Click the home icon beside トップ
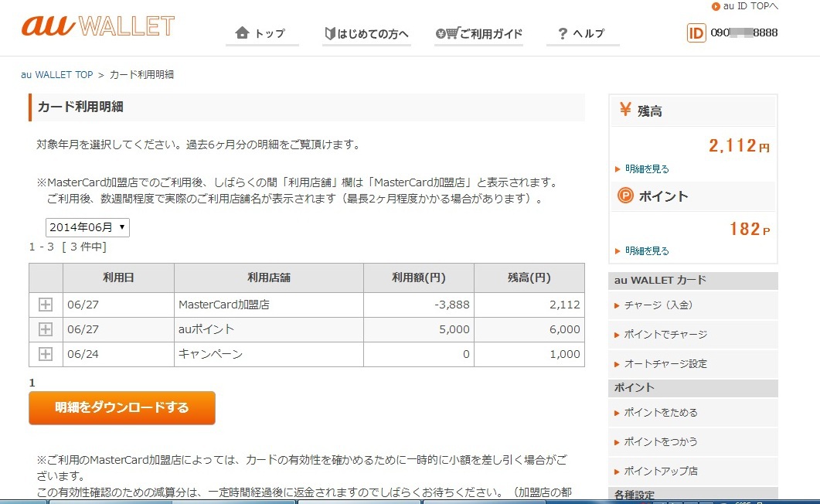Screen dimensions: 820x504 242,33
